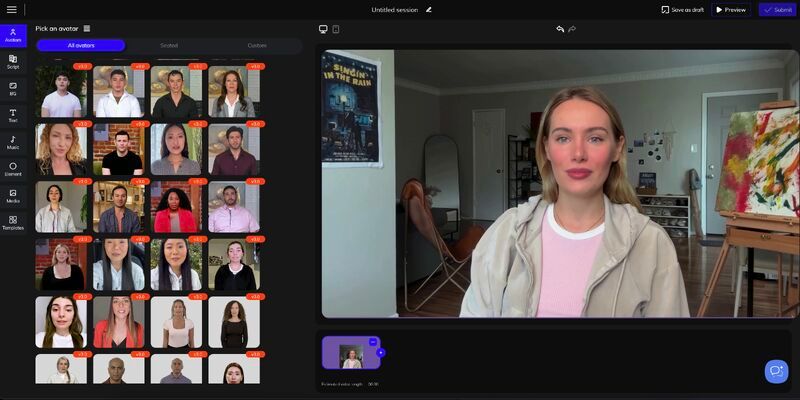Select the Text tool in sidebar
The height and width of the screenshot is (400, 800).
13,116
